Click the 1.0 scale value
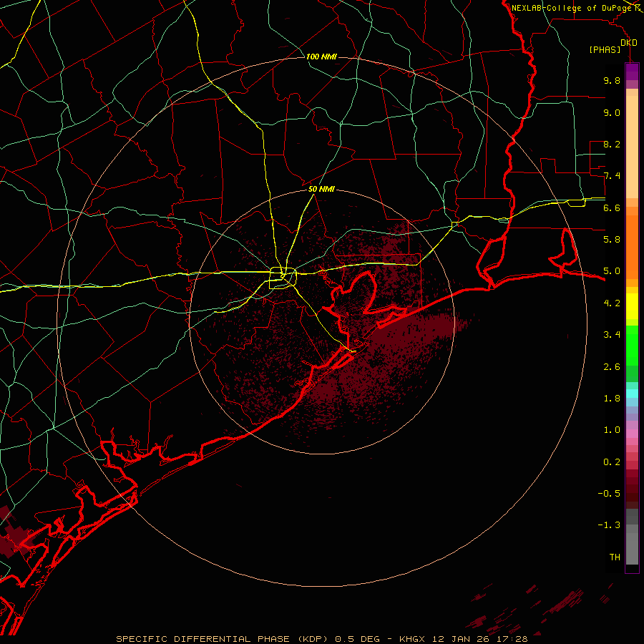The image size is (644, 644). 612,430
